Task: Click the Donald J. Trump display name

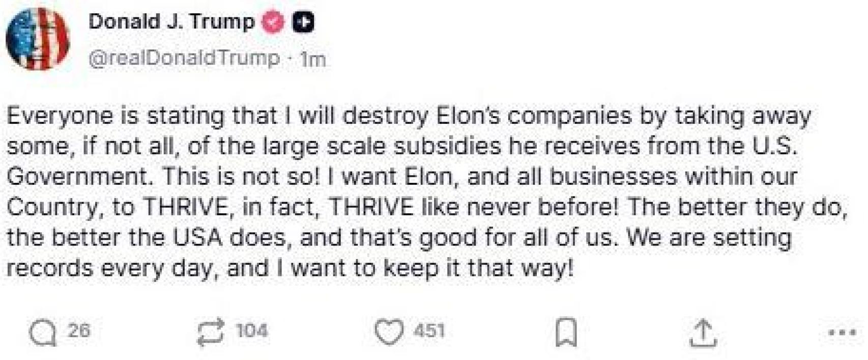Action: coord(171,21)
